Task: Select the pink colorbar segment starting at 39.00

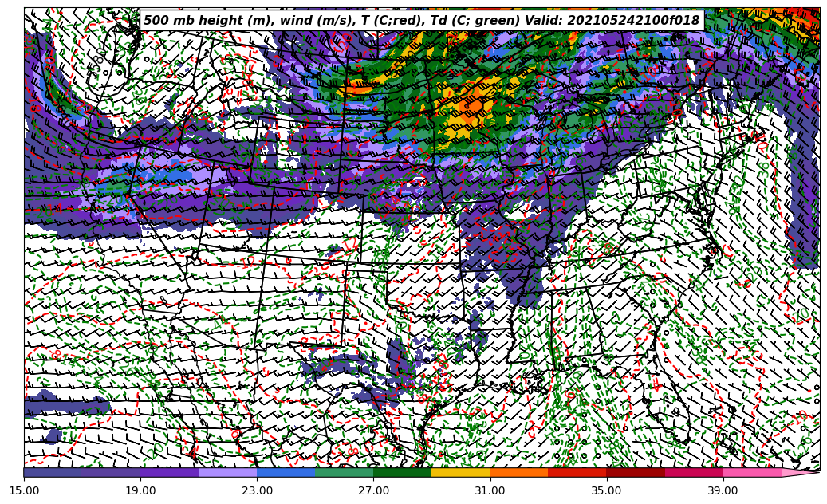Action: (x=752, y=472)
